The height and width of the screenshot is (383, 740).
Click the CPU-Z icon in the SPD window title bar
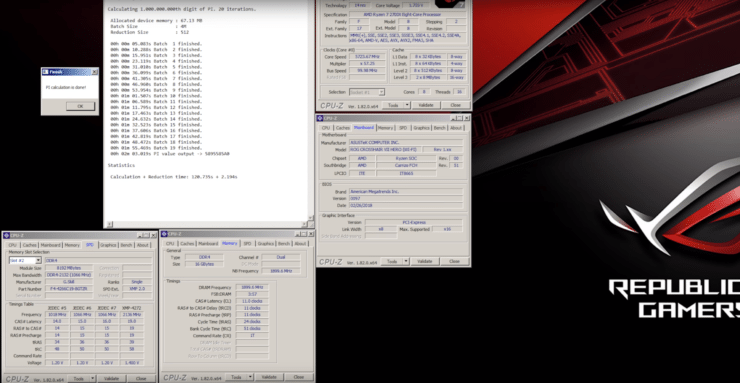(6, 235)
